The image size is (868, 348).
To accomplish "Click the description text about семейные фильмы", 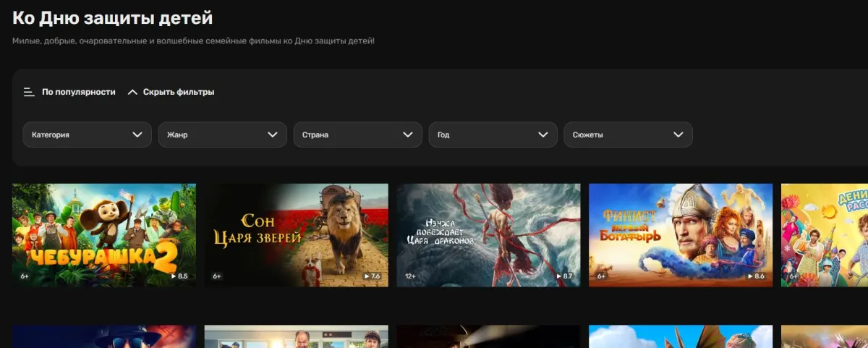I will pyautogui.click(x=193, y=41).
